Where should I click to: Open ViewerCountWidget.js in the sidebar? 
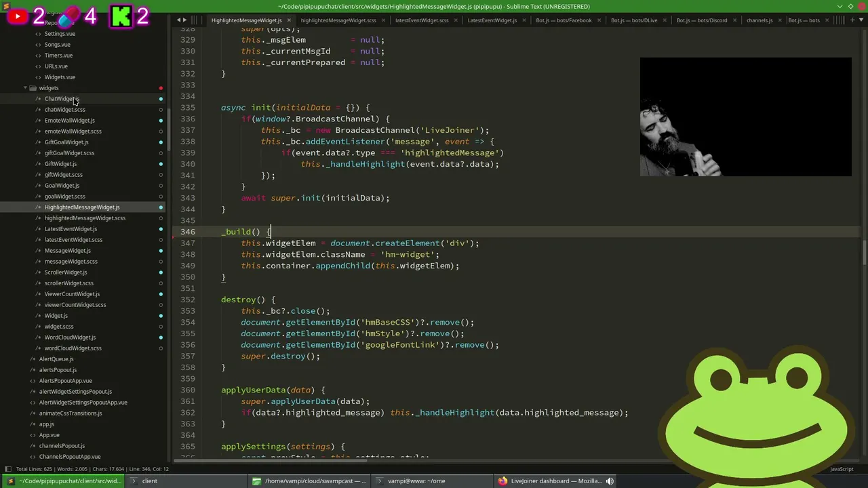[x=72, y=294]
